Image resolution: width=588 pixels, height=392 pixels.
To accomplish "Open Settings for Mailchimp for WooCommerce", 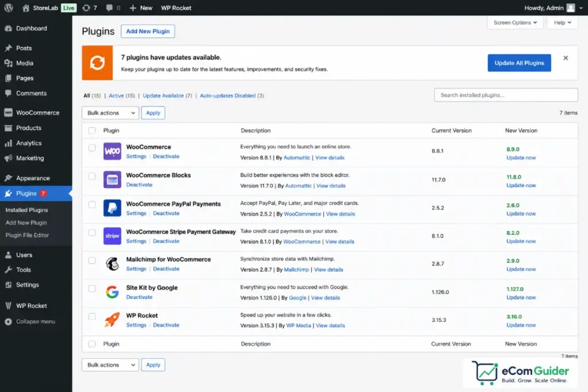I will pyautogui.click(x=136, y=269).
